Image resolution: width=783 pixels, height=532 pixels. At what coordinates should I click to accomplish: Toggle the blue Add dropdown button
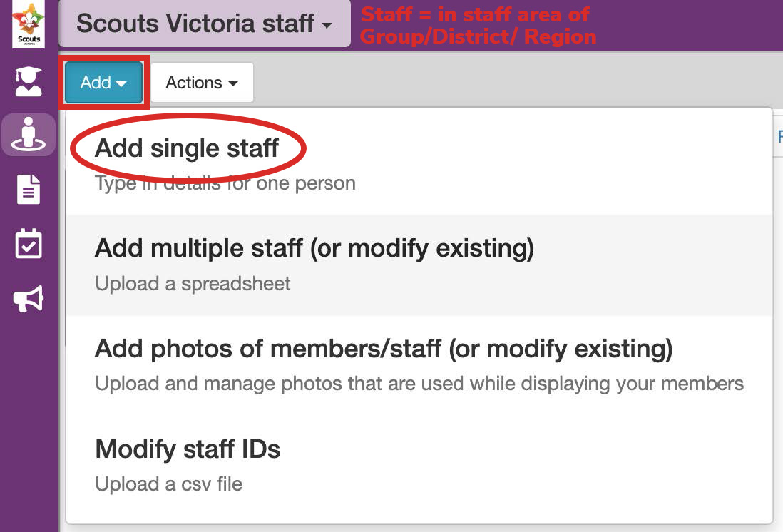tap(103, 83)
